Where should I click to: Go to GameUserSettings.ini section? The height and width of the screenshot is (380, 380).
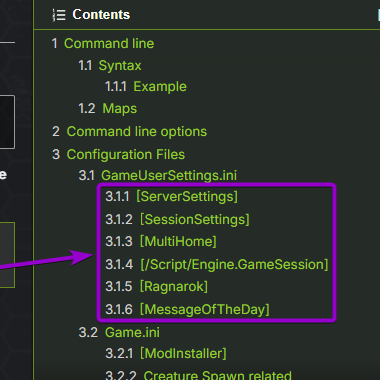pyautogui.click(x=169, y=175)
